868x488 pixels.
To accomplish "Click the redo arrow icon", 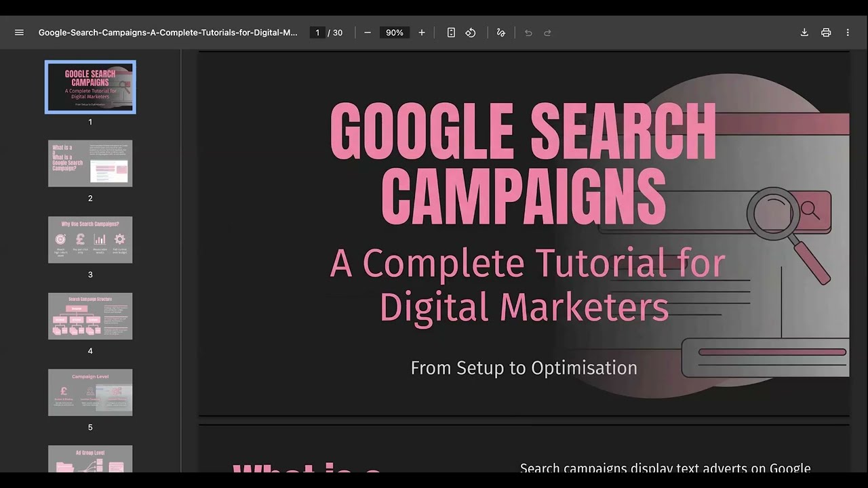I will pyautogui.click(x=547, y=33).
